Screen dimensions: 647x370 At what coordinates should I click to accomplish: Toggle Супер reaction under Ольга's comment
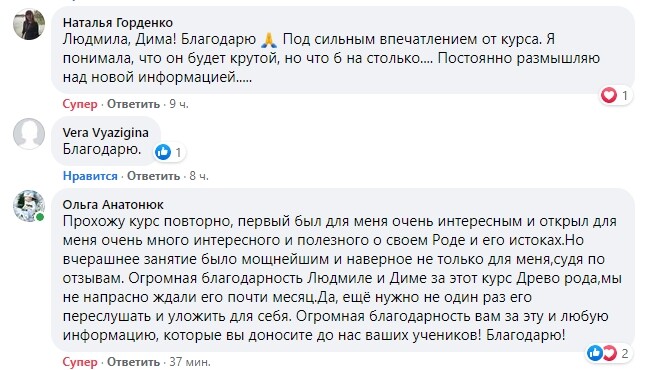(80, 362)
